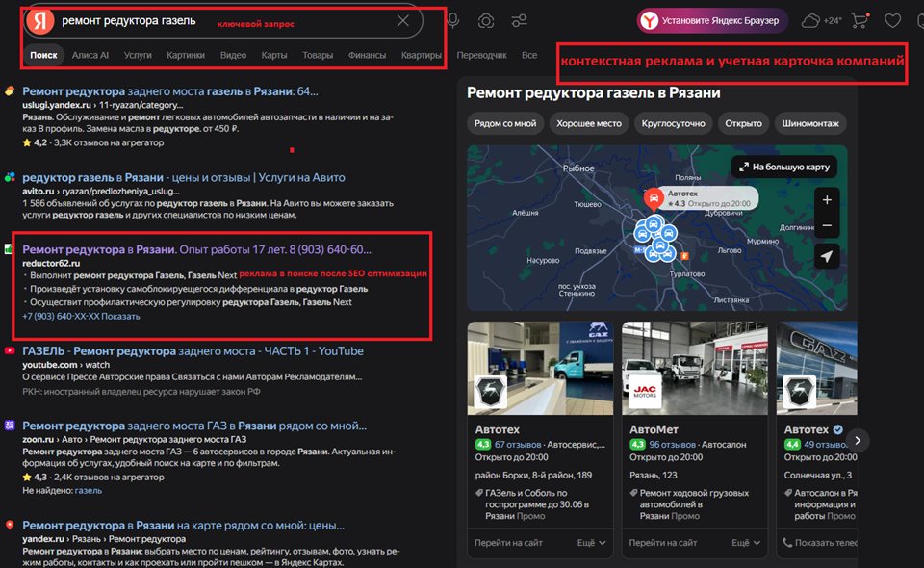
Task: Toggle the Шиномонтаж filter
Action: click(810, 123)
